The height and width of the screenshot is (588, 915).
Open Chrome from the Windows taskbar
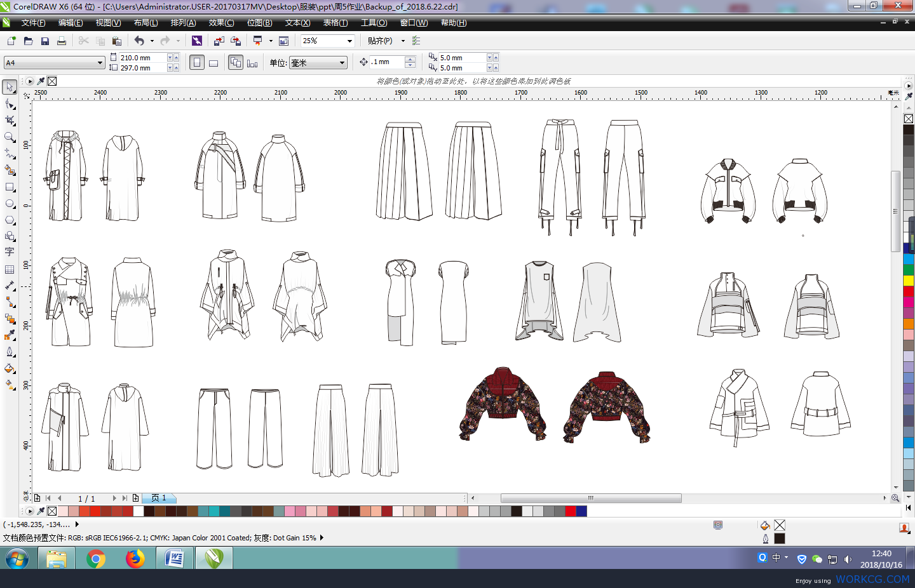[x=96, y=559]
